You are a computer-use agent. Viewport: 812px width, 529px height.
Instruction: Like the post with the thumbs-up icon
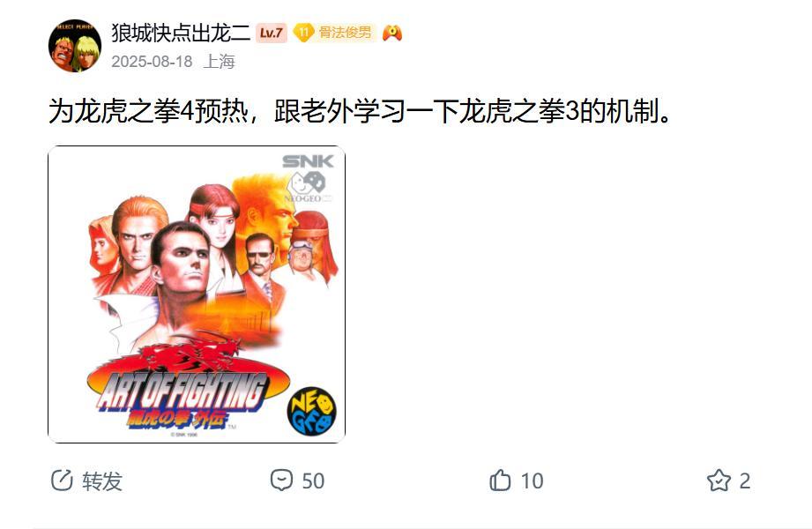(x=500, y=481)
